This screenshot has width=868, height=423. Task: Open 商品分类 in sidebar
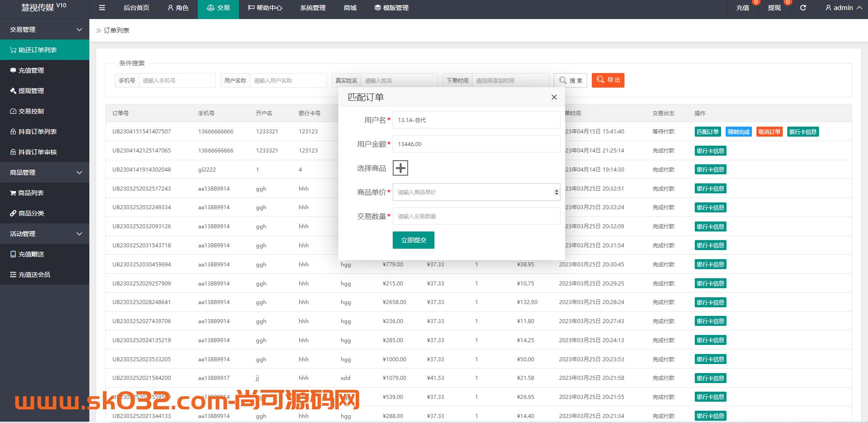click(x=44, y=213)
